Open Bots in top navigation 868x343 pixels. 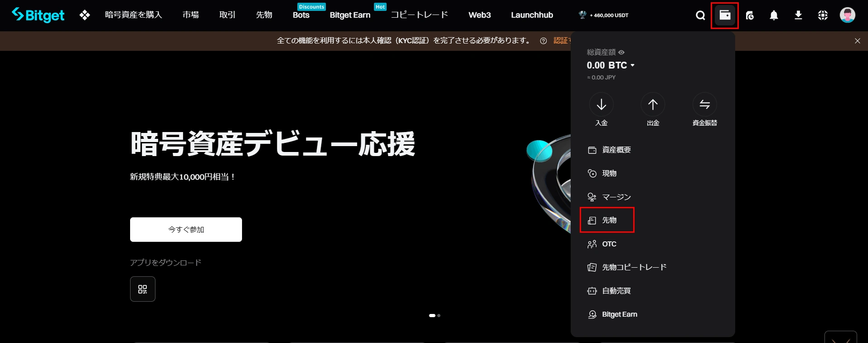(301, 15)
